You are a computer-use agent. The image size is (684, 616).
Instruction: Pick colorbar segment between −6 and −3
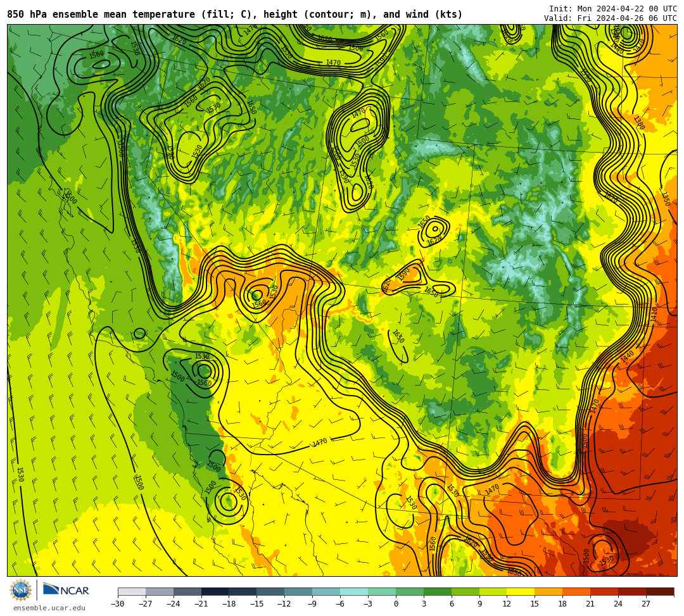click(x=354, y=591)
